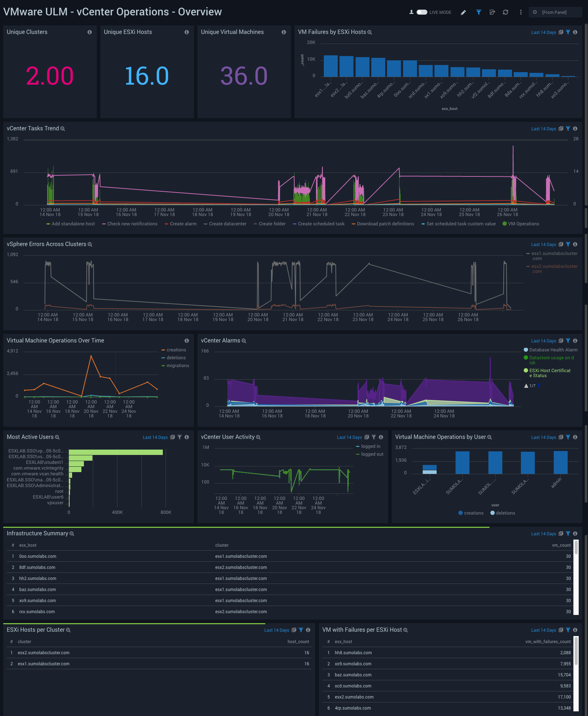Open the [From Panel] time range selector
This screenshot has width=588, height=716.
554,12
